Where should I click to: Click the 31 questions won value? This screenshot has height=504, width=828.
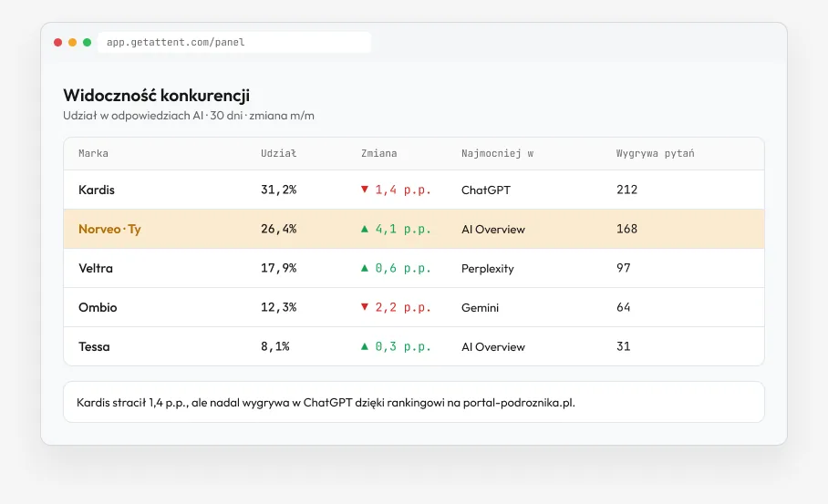(x=623, y=346)
